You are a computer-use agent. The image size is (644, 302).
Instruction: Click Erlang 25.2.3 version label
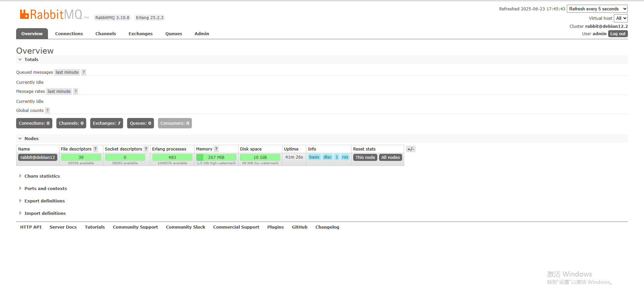tap(150, 18)
